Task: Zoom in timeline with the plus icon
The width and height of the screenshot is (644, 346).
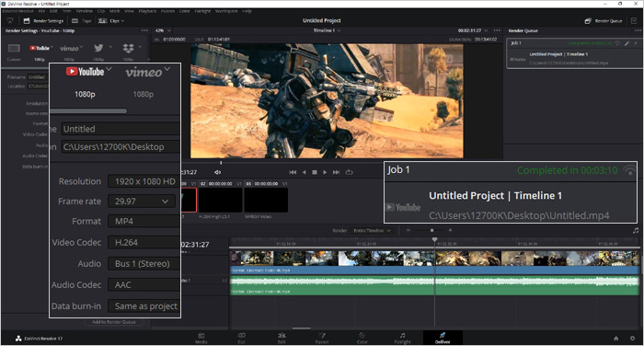Action: tap(450, 230)
